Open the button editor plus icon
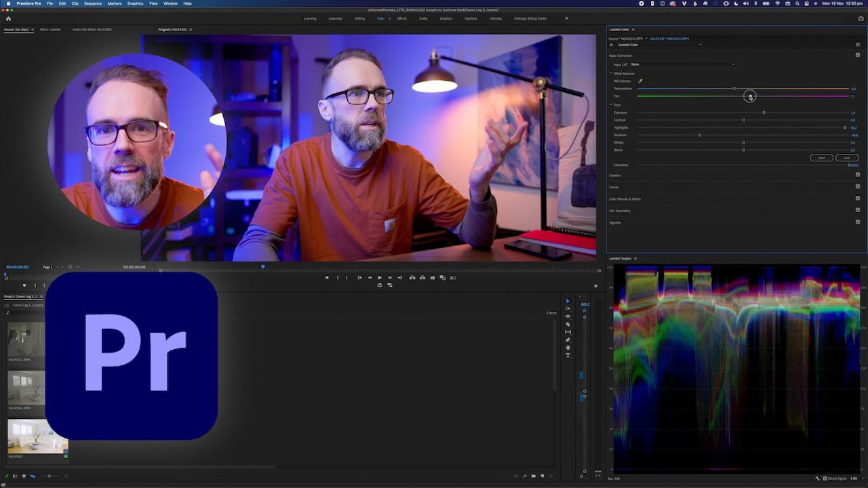Viewport: 868px width, 488px height. click(596, 285)
